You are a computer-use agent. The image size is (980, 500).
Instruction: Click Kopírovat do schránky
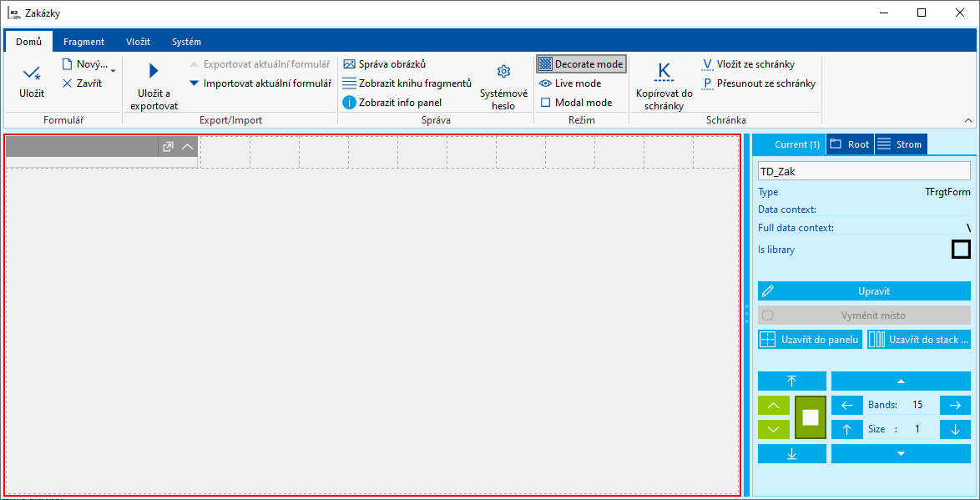664,87
